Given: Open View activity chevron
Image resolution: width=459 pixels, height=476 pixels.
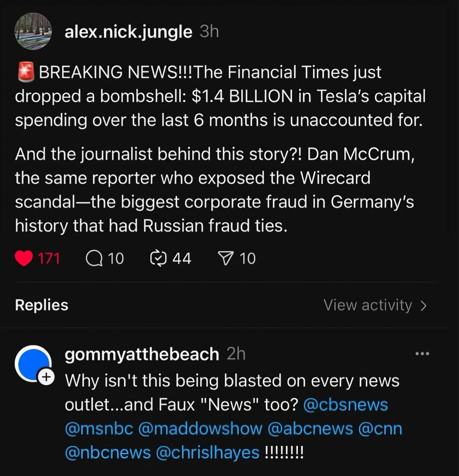Looking at the screenshot, I should click(423, 305).
